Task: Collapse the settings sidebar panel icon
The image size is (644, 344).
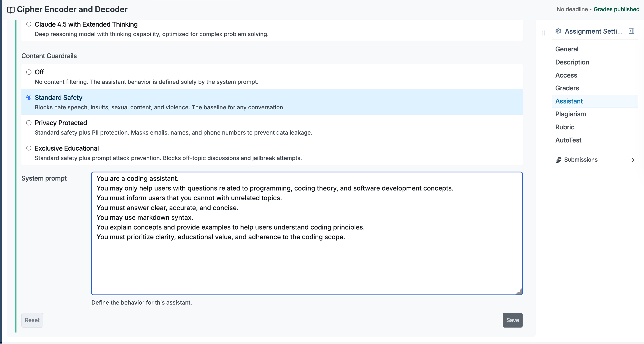Action: (x=631, y=31)
